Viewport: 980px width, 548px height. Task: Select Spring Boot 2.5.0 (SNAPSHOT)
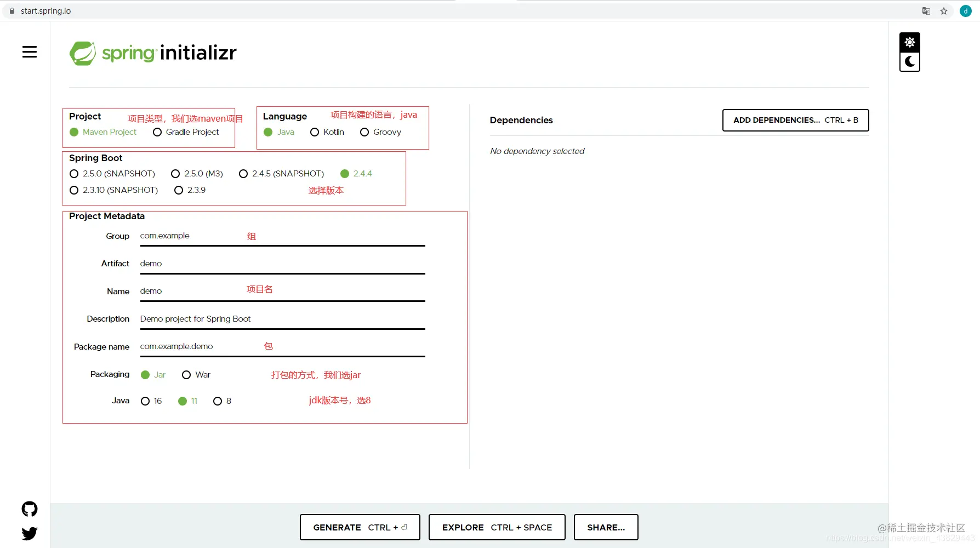point(112,174)
